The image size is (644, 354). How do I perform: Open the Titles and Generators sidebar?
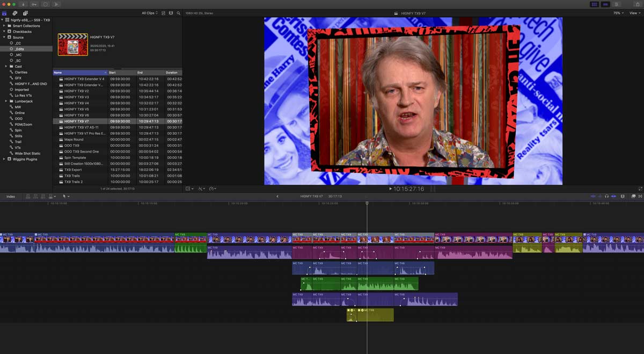pyautogui.click(x=25, y=13)
